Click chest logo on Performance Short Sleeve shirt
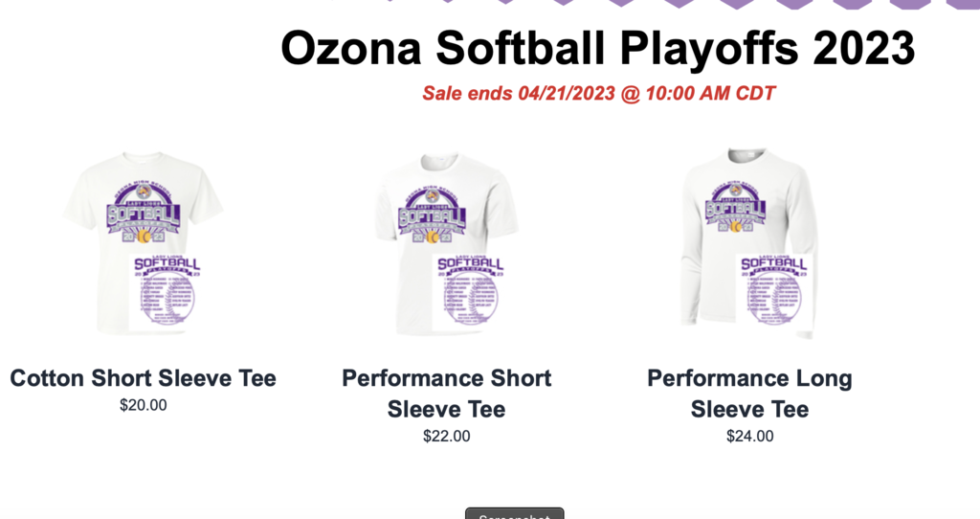 click(432, 215)
